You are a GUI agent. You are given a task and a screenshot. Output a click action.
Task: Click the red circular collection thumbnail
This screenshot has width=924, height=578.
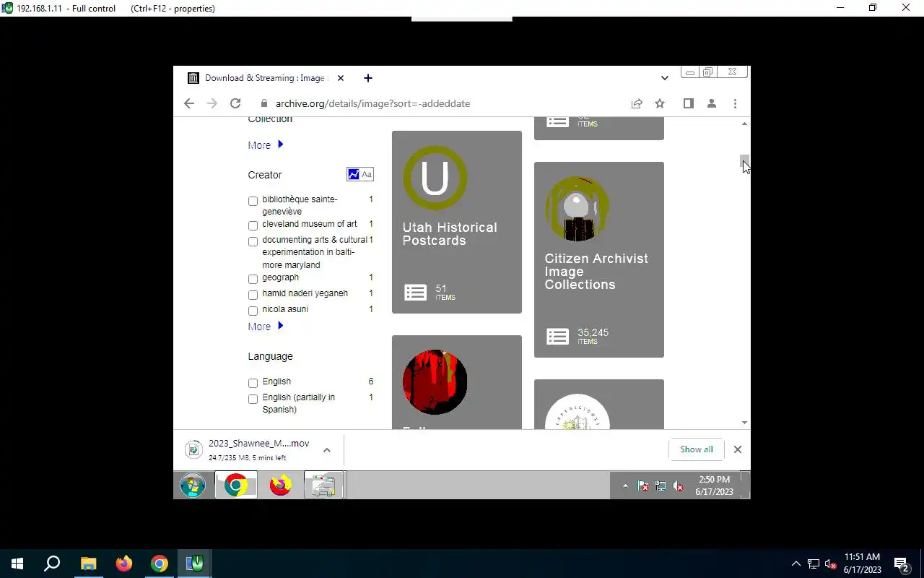coord(435,382)
